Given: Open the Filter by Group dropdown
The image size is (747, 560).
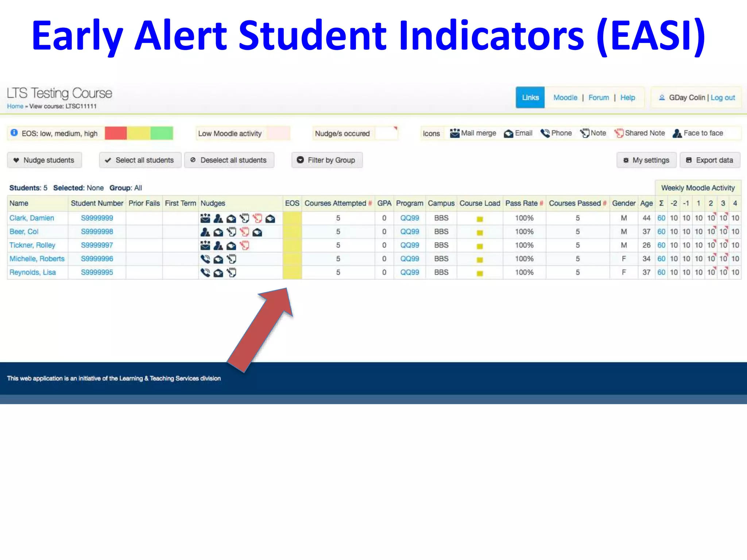Looking at the screenshot, I should (327, 160).
